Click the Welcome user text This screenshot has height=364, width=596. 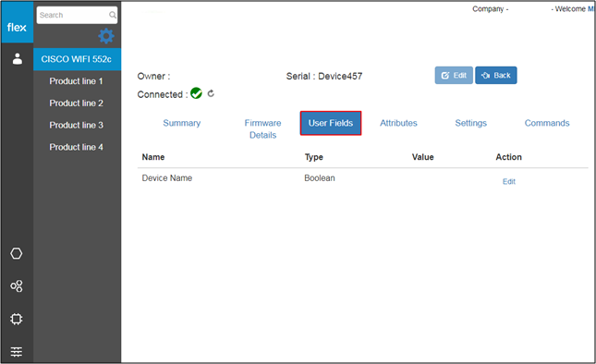coord(574,8)
